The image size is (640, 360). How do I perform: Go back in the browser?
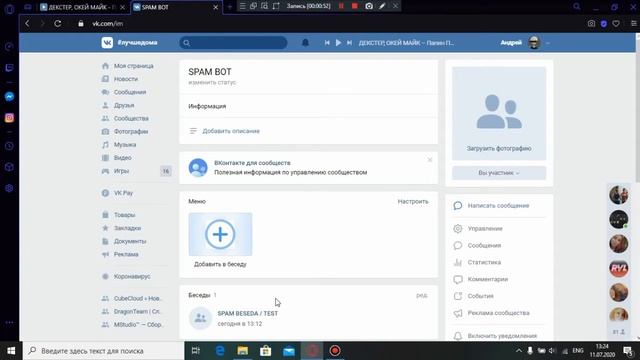27,23
